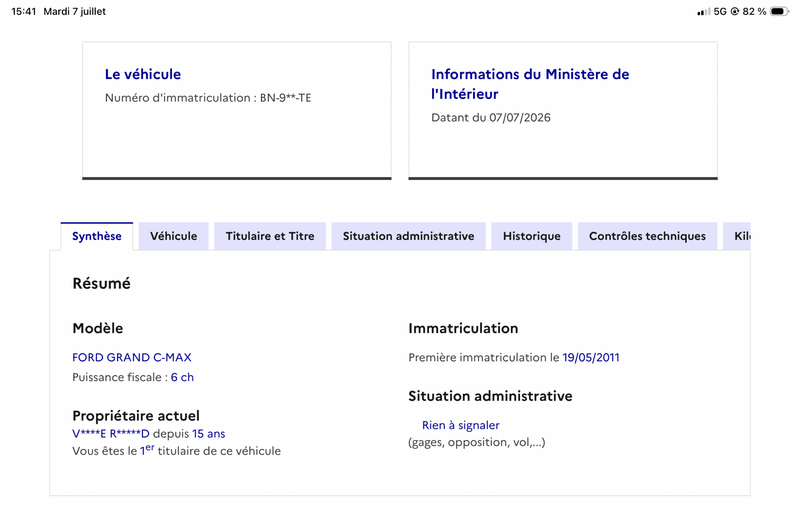Viewport: 800px width, 525px height.
Task: Click the 6 ch fiscal power value
Action: [x=182, y=377]
